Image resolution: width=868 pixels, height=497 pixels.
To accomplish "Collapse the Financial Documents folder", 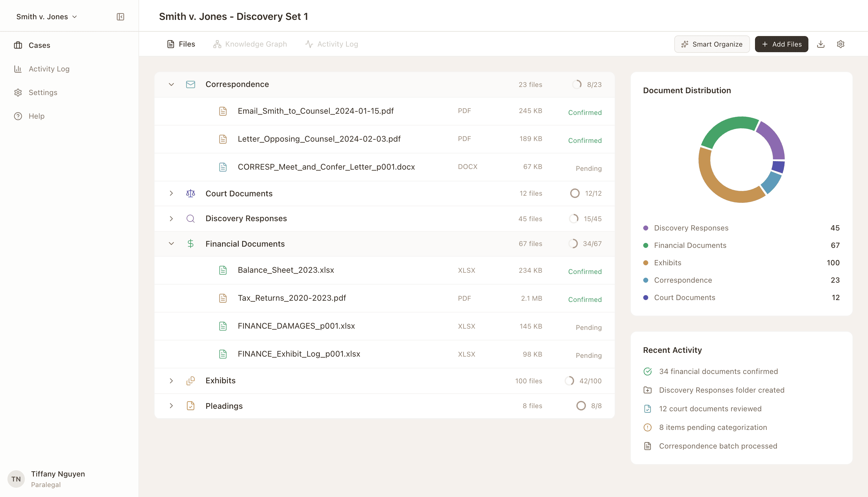I will 171,244.
